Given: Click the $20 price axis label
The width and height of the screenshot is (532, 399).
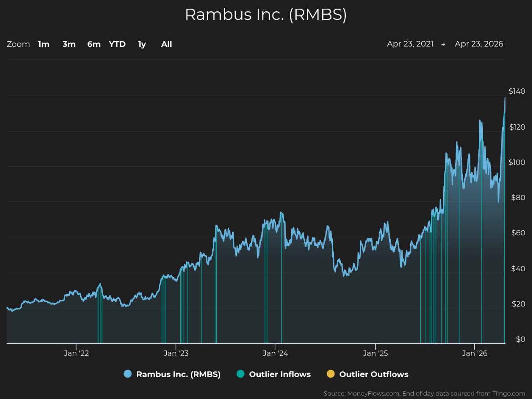Looking at the screenshot, I should [518, 304].
